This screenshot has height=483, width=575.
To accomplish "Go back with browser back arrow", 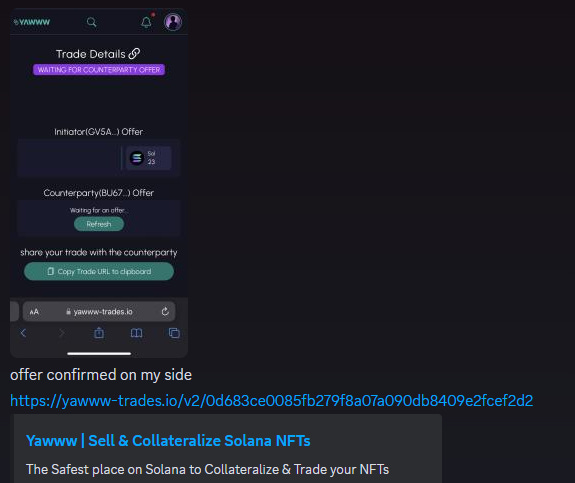I will click(x=23, y=333).
